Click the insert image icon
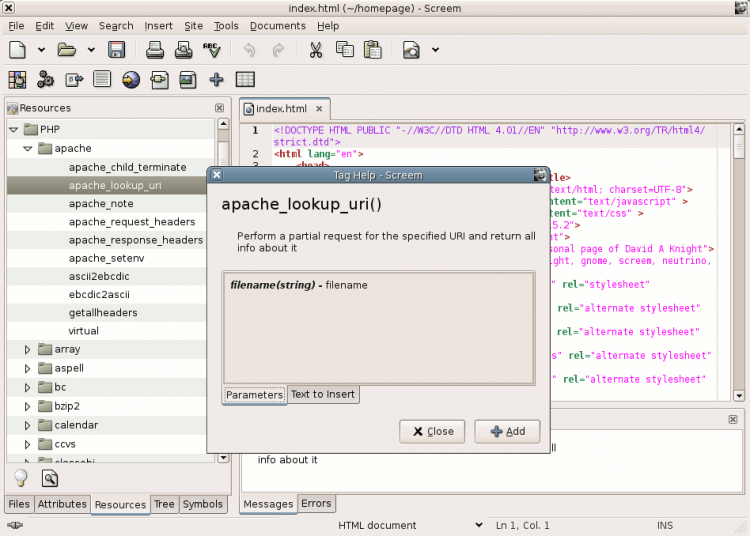Screen dimensions: 750x536 pos(187,80)
